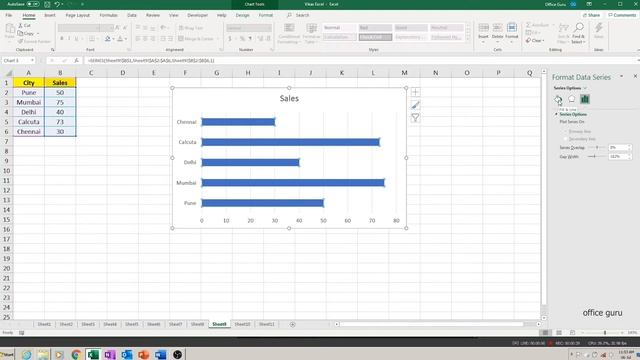Image resolution: width=640 pixels, height=360 pixels.
Task: Click the Format Painter icon
Action: click(21, 41)
